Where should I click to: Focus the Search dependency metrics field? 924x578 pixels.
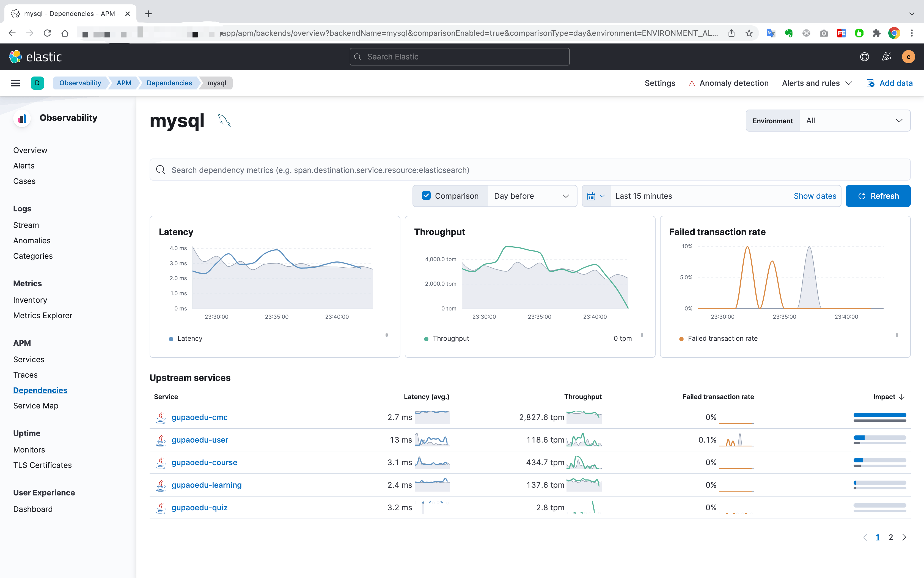(x=530, y=170)
